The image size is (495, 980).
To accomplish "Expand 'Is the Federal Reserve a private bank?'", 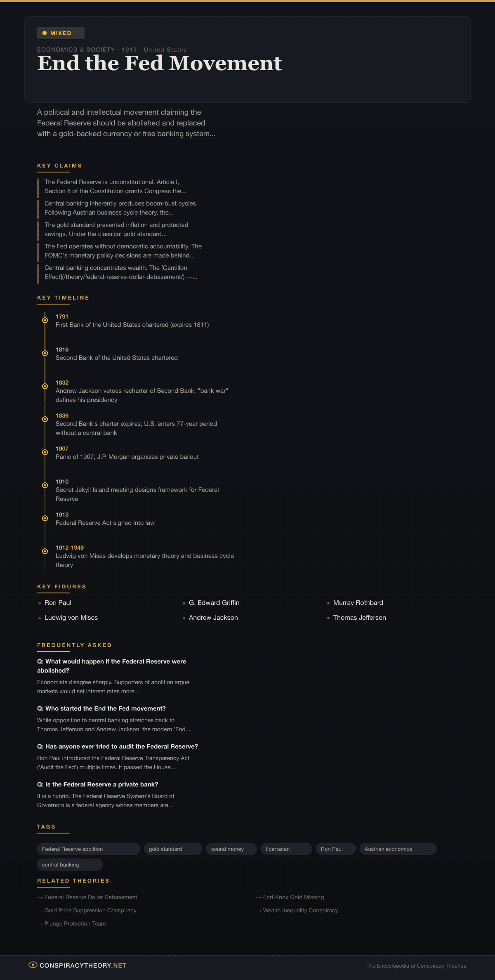I will [98, 784].
